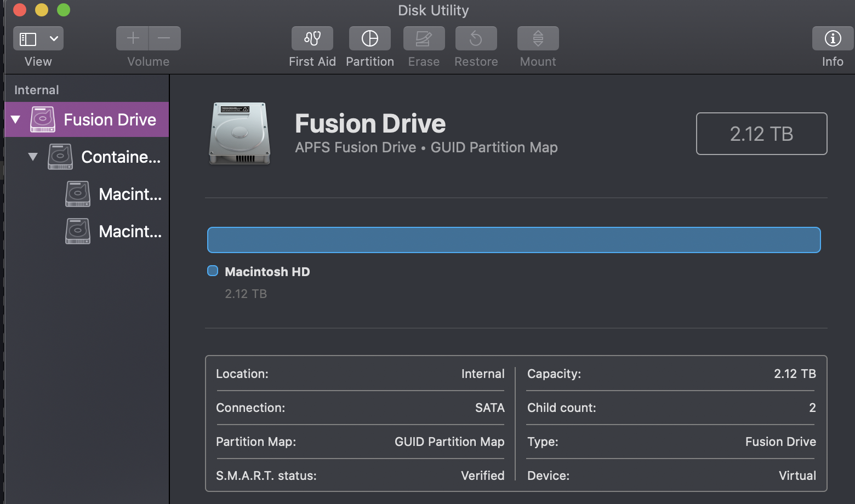Viewport: 855px width, 504px height.
Task: Toggle the sidebar view button
Action: (x=28, y=39)
